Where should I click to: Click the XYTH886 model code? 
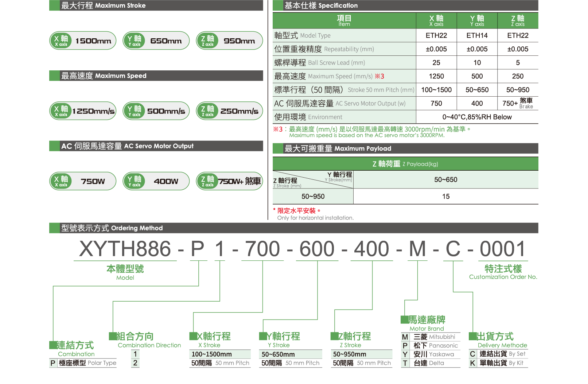pos(125,249)
